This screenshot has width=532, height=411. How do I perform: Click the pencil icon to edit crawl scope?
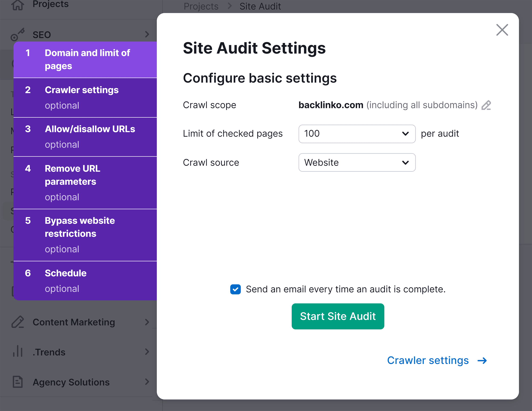[x=486, y=105]
